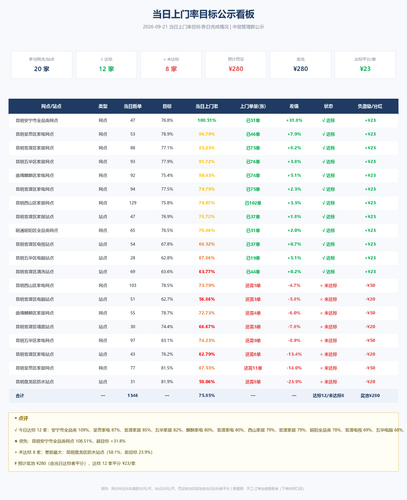Click the 已102单 visit count cell
This screenshot has width=407, height=500.
pyautogui.click(x=253, y=203)
